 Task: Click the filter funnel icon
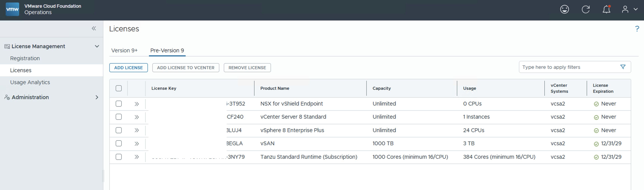623,67
